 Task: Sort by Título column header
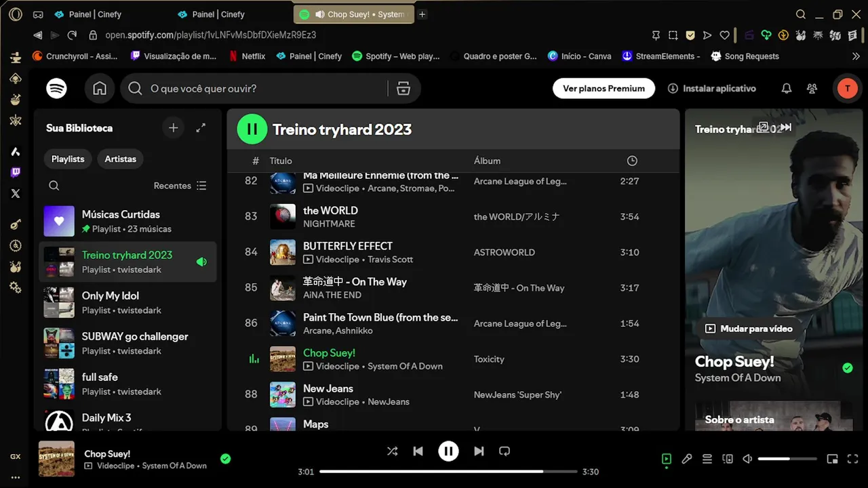281,161
